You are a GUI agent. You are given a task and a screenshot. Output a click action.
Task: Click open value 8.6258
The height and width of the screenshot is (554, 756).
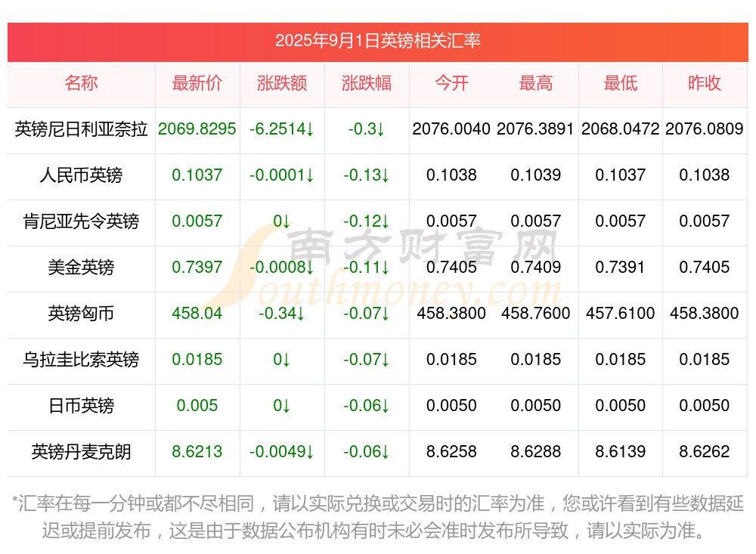click(x=451, y=452)
